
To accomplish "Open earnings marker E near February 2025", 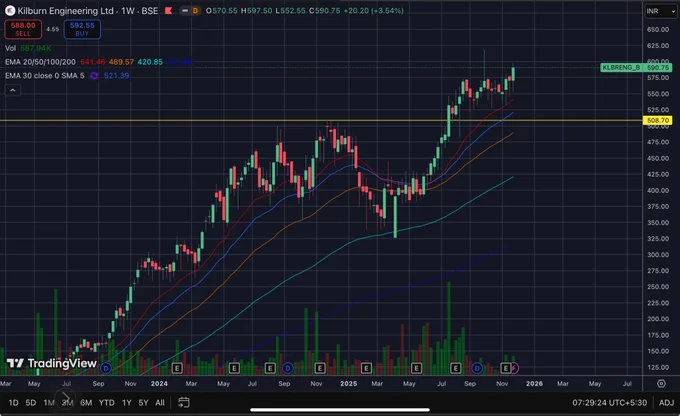I will (366, 368).
